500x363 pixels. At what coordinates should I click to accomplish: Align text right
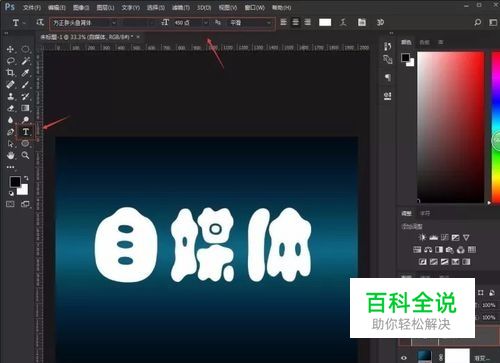click(307, 22)
